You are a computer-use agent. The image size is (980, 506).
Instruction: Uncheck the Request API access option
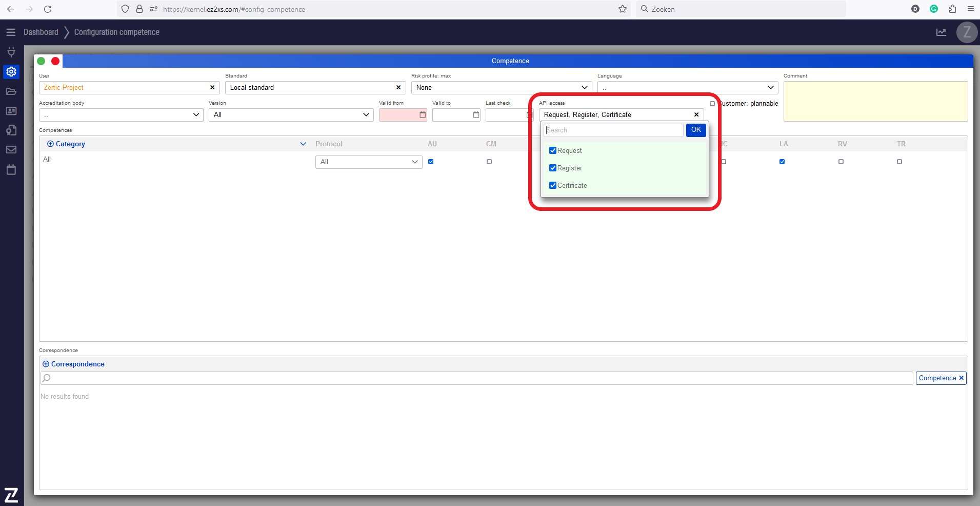553,151
